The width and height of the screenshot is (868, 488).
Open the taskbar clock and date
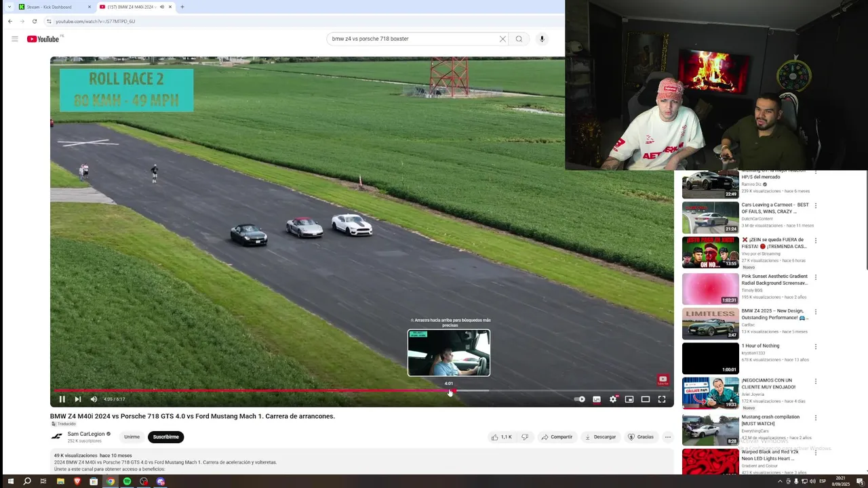[841, 481]
